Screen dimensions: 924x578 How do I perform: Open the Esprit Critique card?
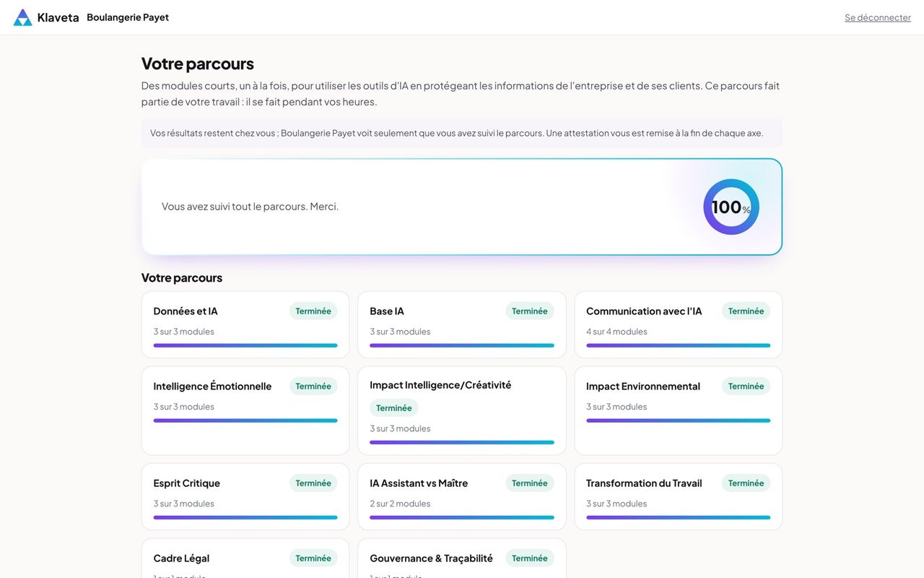click(245, 496)
